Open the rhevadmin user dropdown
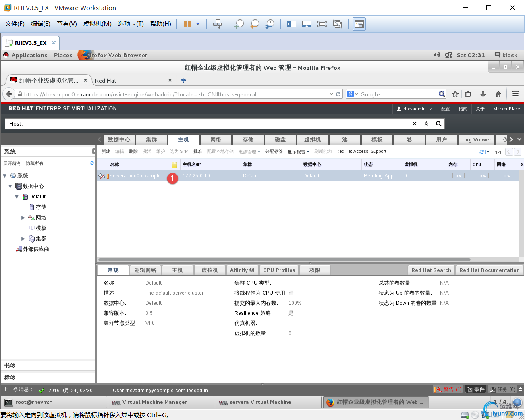Screen dimensions: 525x420 click(415, 109)
